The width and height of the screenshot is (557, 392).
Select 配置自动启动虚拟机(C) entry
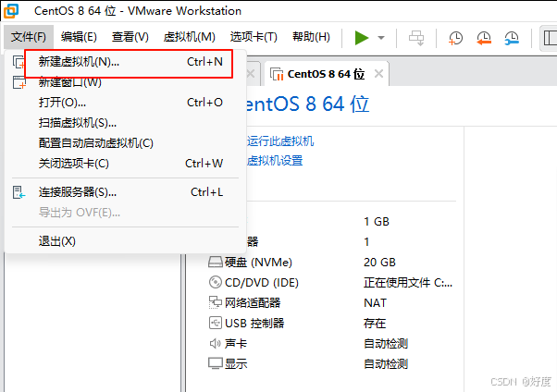click(125, 143)
